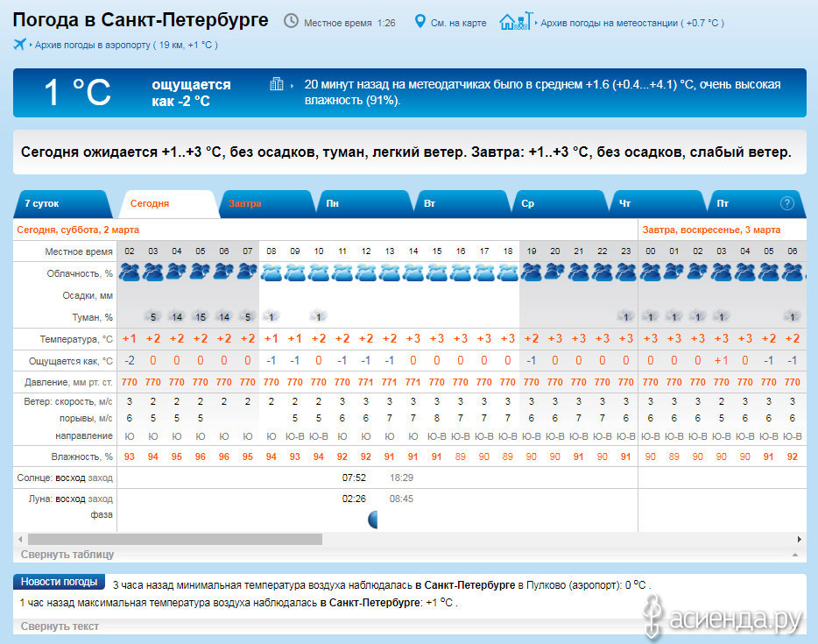
Task: Click the feels-like value -2 at hour 02
Action: click(x=130, y=361)
